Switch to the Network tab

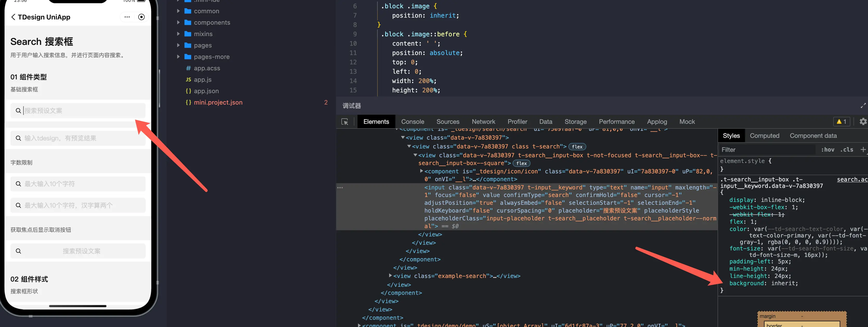pyautogui.click(x=483, y=122)
